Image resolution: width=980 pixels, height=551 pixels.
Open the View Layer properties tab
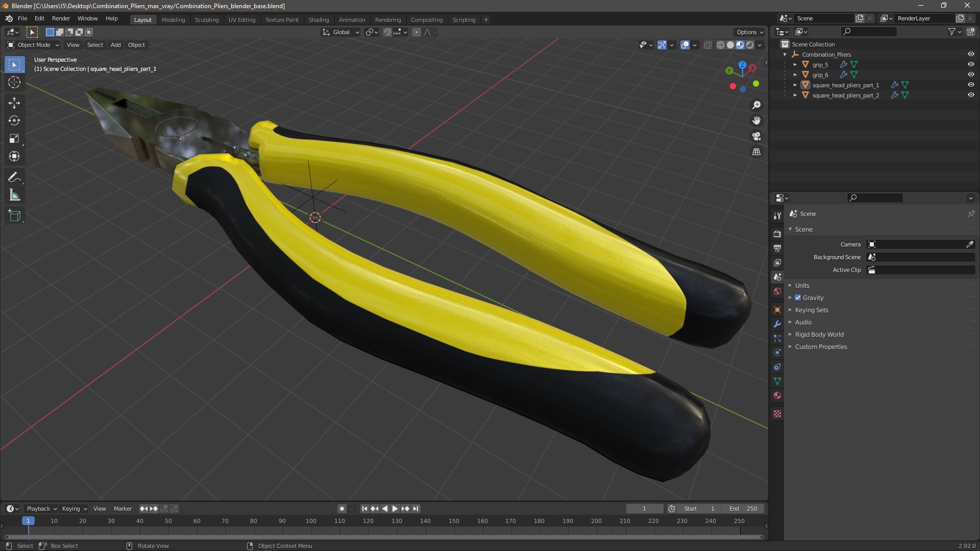point(777,263)
